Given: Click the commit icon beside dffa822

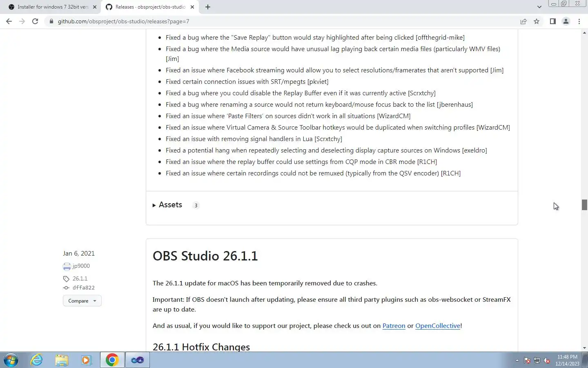Looking at the screenshot, I should (x=66, y=288).
